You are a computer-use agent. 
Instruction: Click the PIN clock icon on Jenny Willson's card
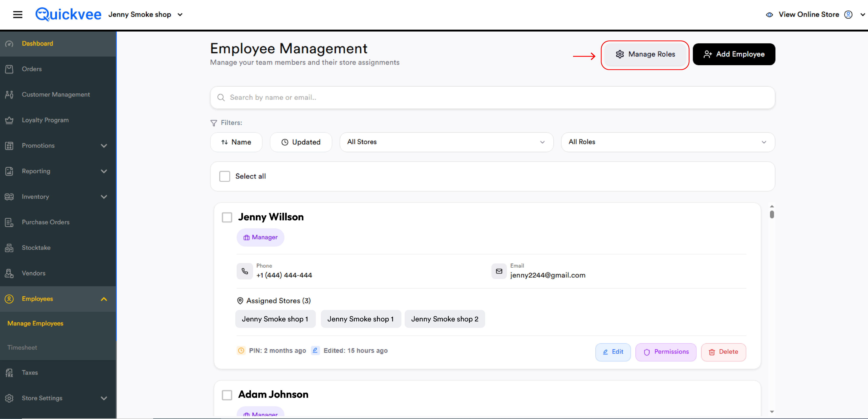coord(241,351)
